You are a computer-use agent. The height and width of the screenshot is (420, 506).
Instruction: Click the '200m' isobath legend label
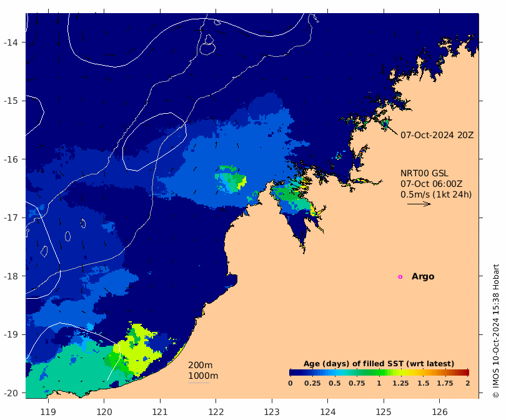tap(200, 365)
